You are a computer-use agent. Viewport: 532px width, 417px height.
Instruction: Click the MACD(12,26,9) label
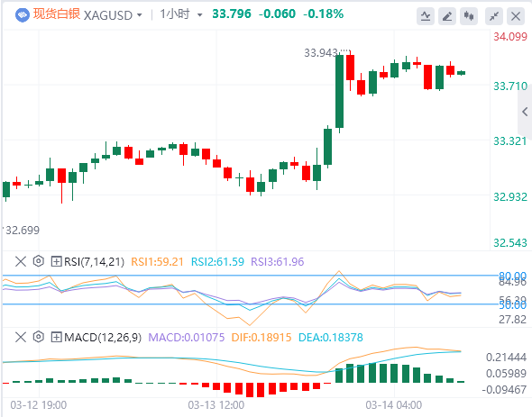pyautogui.click(x=103, y=338)
